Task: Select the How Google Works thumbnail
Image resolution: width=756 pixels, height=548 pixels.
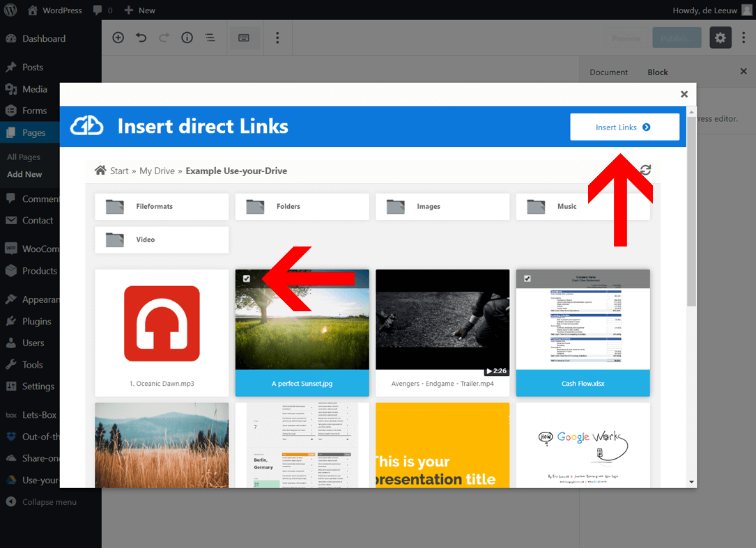Action: pyautogui.click(x=583, y=446)
